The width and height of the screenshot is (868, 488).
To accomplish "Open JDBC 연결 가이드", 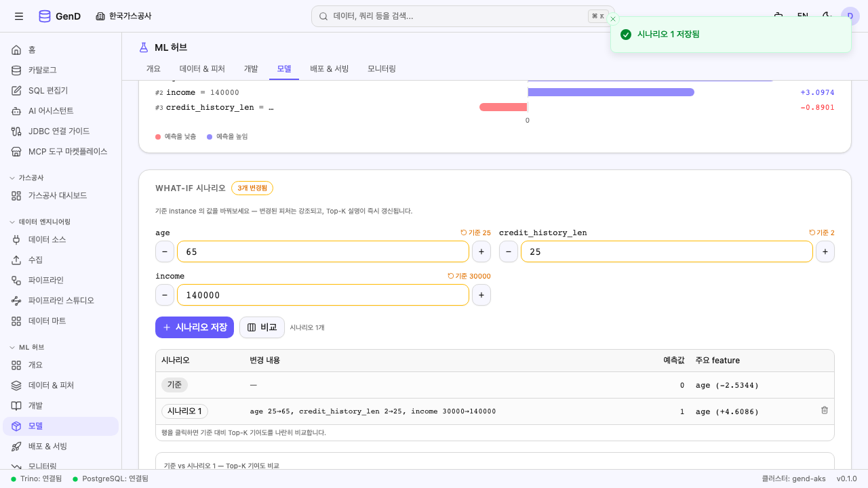I will 61,131.
